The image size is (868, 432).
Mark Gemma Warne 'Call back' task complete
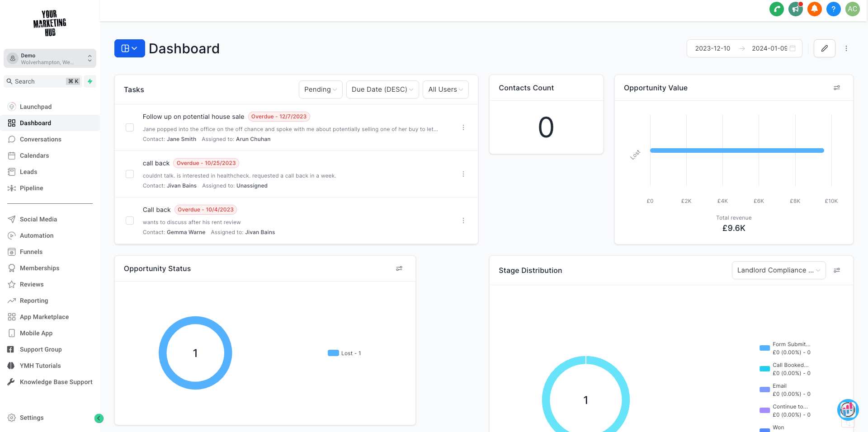[x=130, y=221]
